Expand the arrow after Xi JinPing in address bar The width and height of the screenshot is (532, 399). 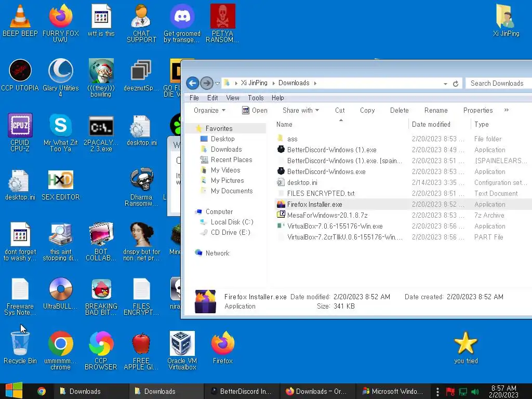(273, 83)
